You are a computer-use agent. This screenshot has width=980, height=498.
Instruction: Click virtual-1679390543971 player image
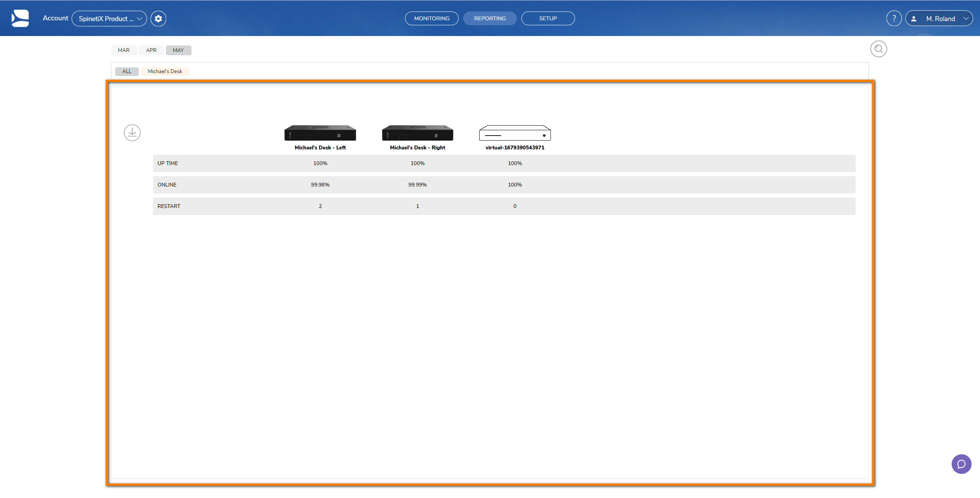515,133
